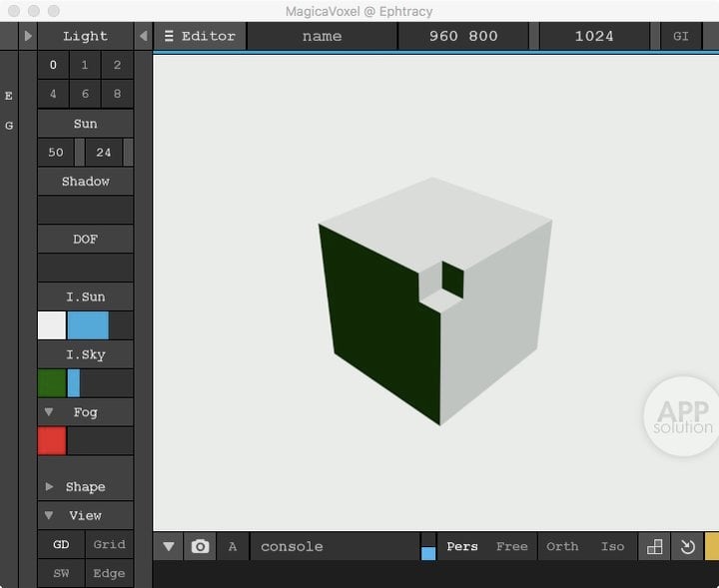Open the red Fog color swatch
This screenshot has width=719, height=588.
(x=52, y=441)
